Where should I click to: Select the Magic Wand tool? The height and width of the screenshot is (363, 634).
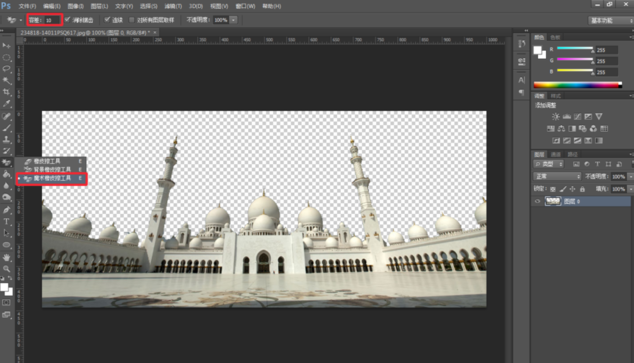[6, 81]
